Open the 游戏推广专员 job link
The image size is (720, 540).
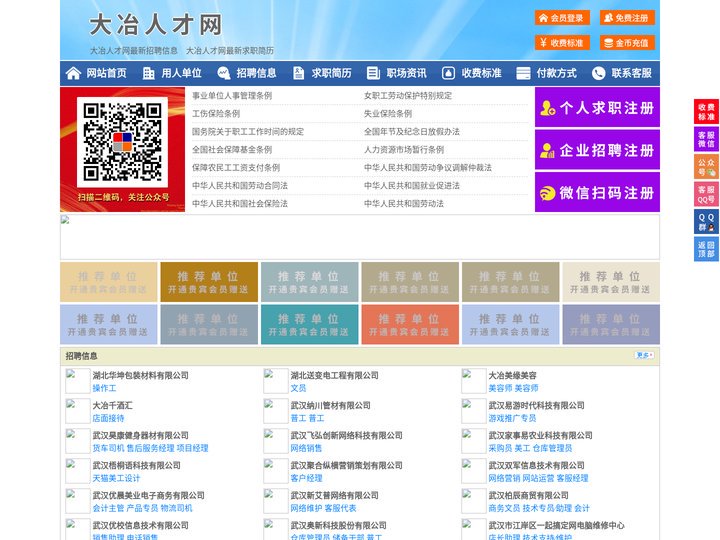click(512, 418)
